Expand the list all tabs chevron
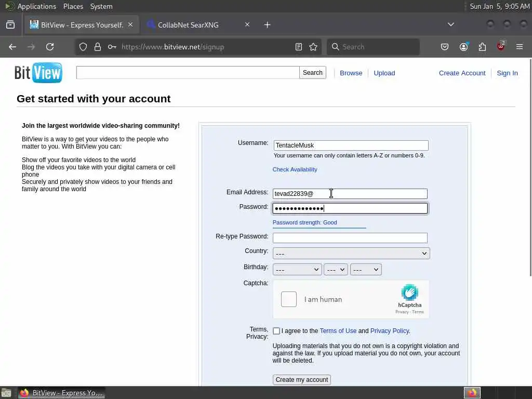Image resolution: width=532 pixels, height=399 pixels. (x=451, y=24)
